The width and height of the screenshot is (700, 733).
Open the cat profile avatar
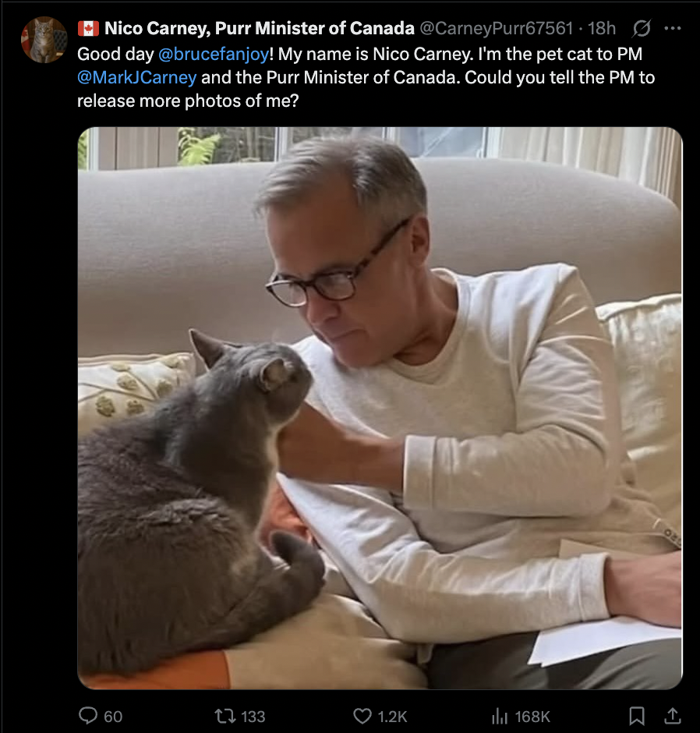click(44, 40)
